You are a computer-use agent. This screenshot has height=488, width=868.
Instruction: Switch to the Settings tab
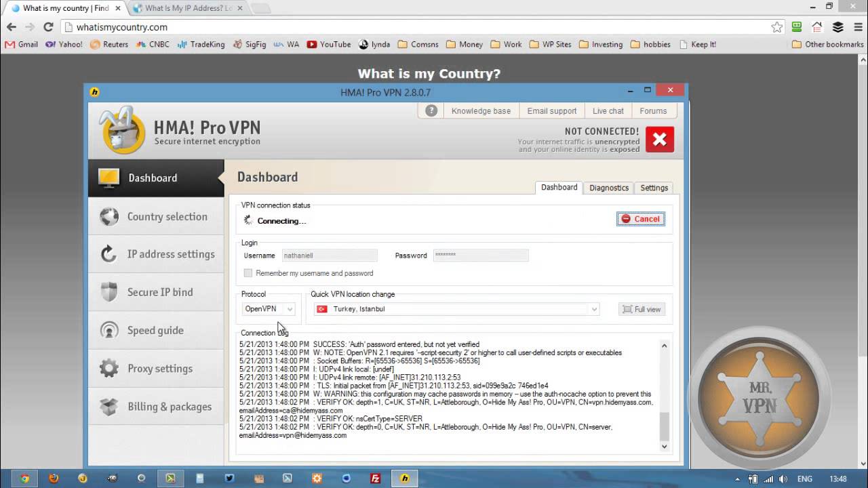pos(654,188)
